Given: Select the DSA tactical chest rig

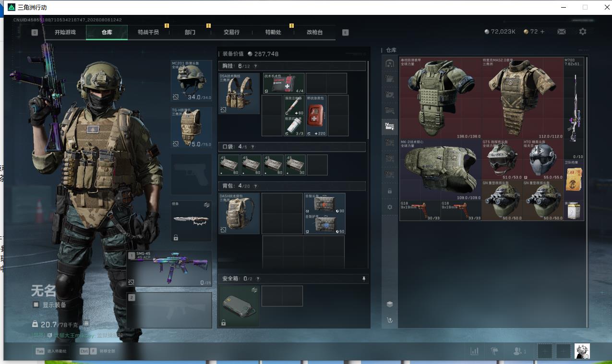Looking at the screenshot, I should pyautogui.click(x=239, y=94).
